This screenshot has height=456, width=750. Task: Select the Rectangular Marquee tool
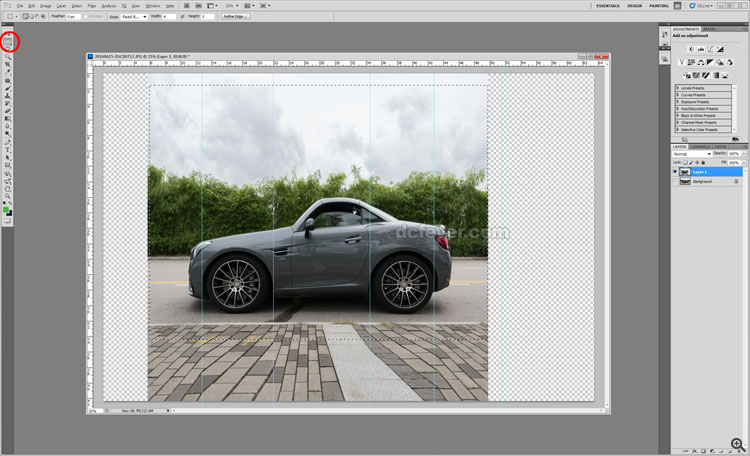point(8,43)
